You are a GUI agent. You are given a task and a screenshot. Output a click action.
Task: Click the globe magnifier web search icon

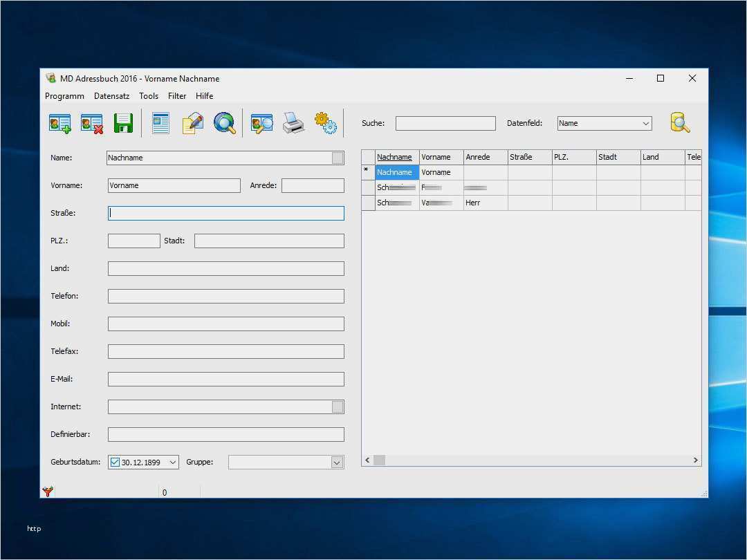pyautogui.click(x=224, y=123)
